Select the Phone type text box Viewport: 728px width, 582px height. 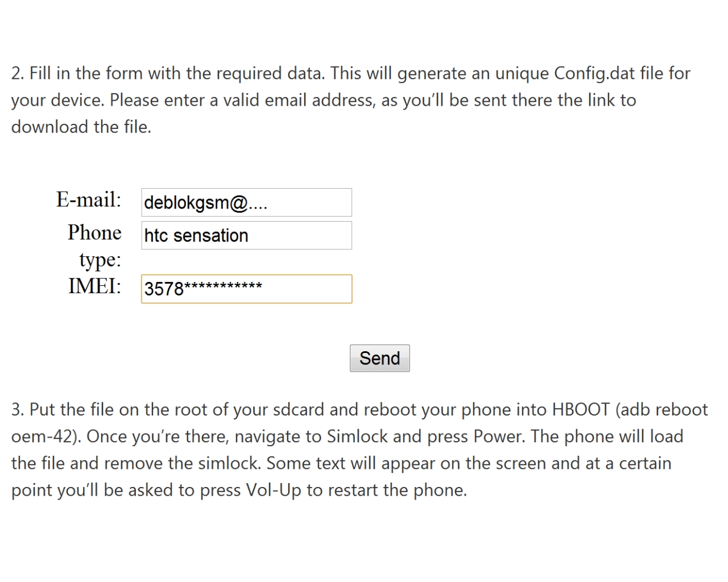click(246, 235)
